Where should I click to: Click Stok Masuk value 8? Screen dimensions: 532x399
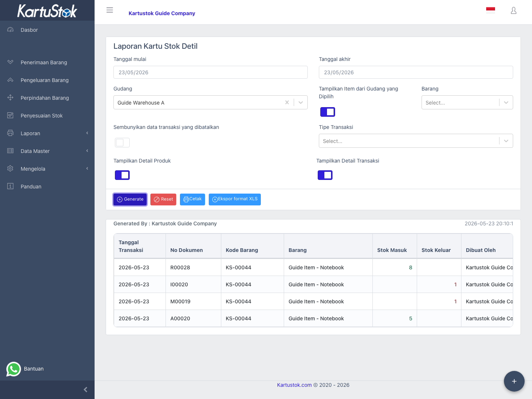click(410, 267)
